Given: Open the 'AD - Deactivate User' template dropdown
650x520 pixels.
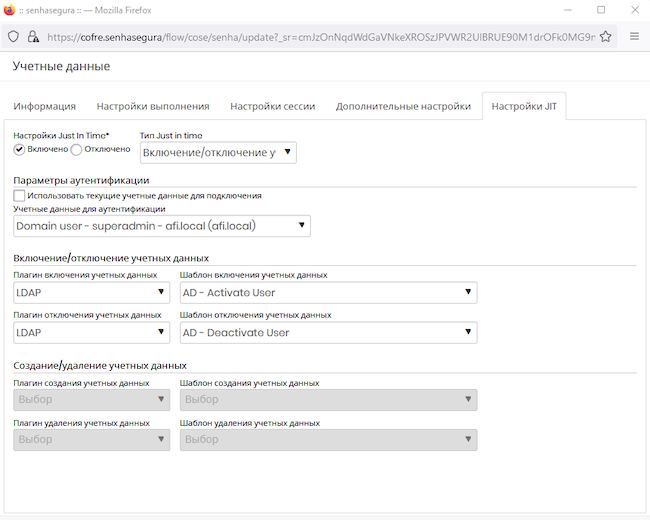Looking at the screenshot, I should point(328,332).
